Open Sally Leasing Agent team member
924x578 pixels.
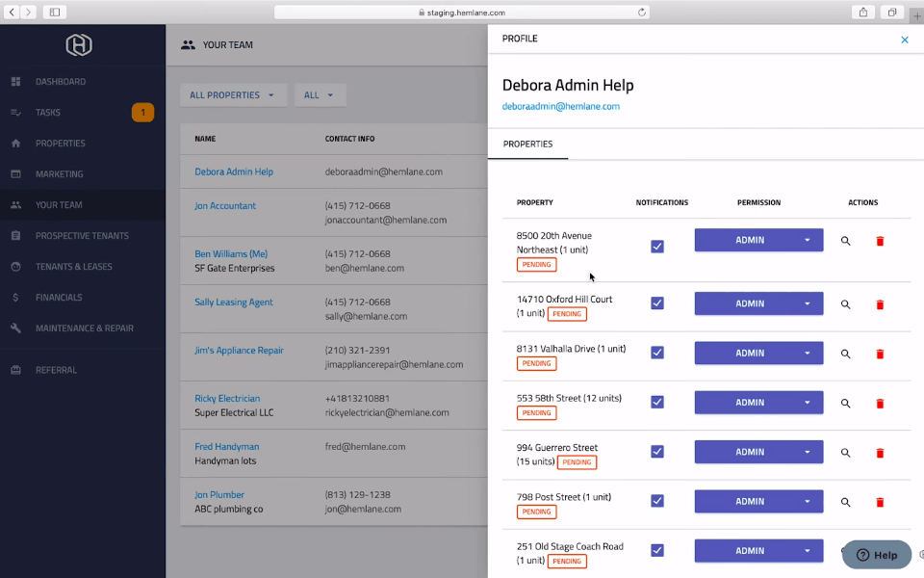234,302
